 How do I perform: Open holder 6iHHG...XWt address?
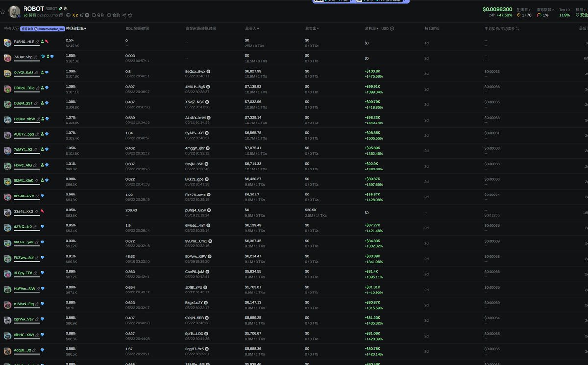[x=24, y=335]
